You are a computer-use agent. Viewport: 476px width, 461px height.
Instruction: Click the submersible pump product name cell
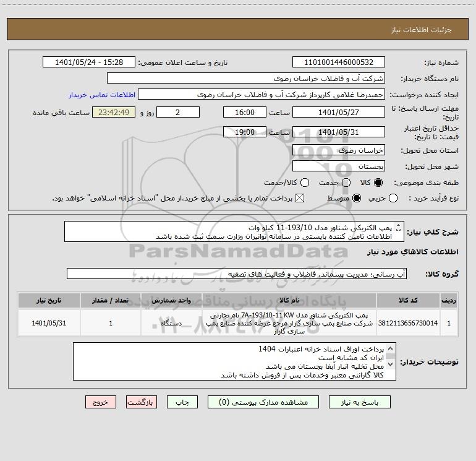(x=289, y=323)
